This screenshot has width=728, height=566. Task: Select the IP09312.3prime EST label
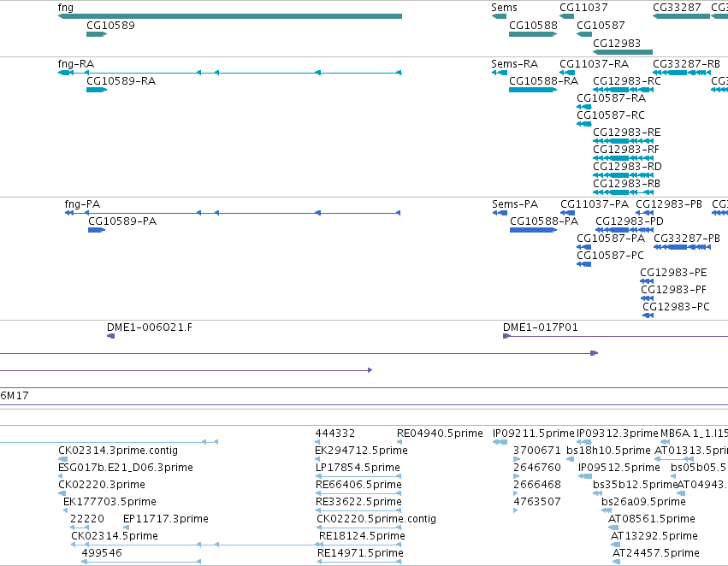pos(618,433)
